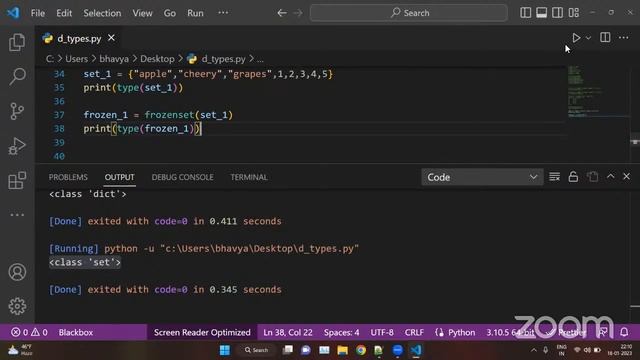Select the d_types.py editor tab
Image resolution: width=640 pixels, height=360 pixels.
point(78,38)
